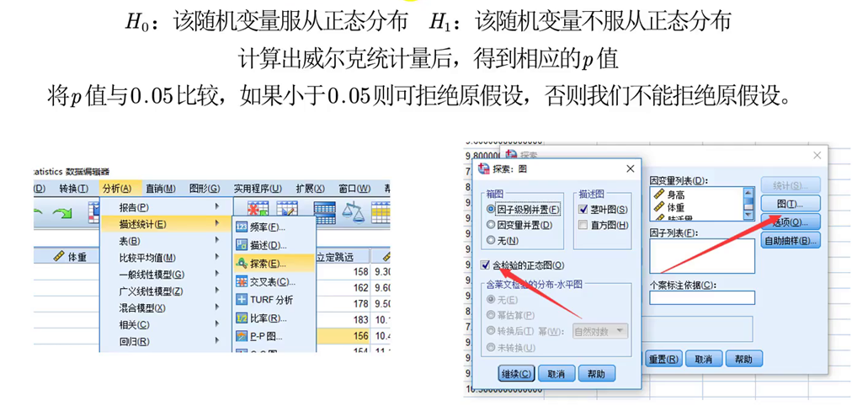
Task: Enable 直方图(H) histogram checkbox
Action: pyautogui.click(x=582, y=225)
